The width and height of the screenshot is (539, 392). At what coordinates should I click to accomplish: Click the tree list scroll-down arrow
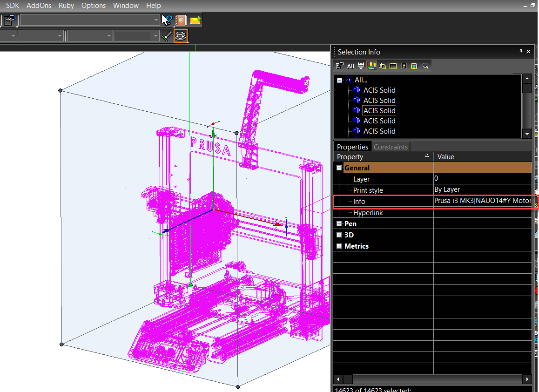(527, 134)
